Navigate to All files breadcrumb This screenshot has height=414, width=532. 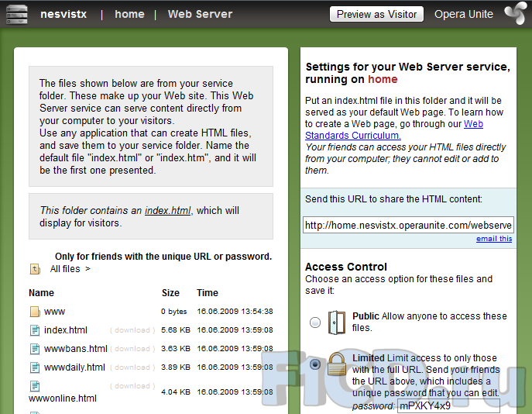65,269
